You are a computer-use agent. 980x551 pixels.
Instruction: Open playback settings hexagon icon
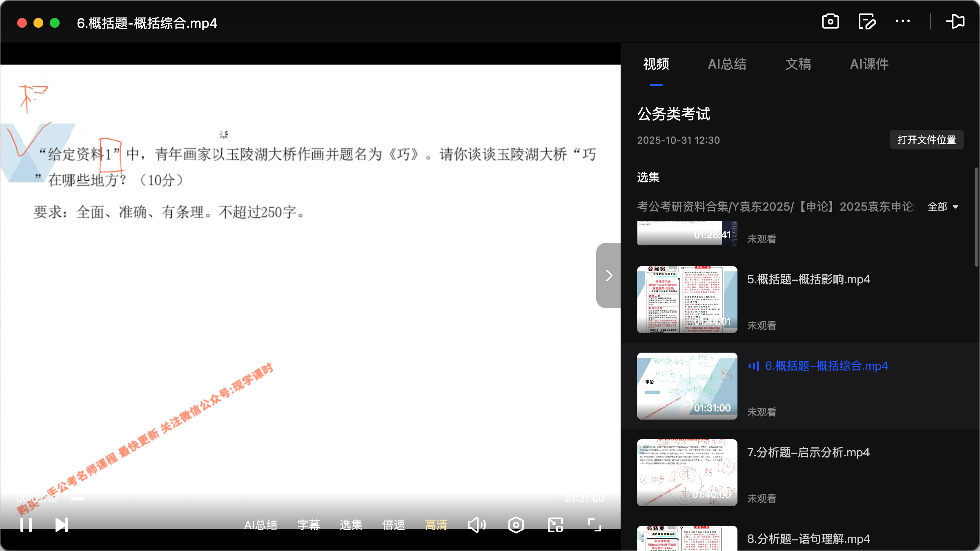click(x=516, y=525)
